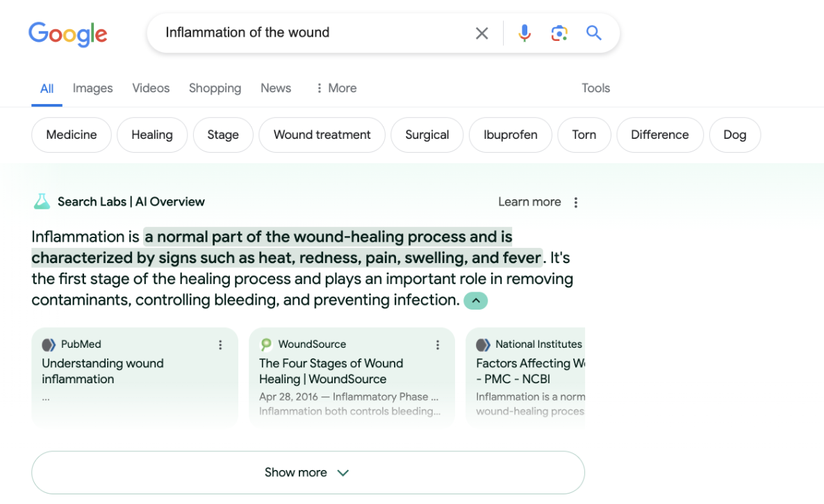Start voice search with microphone icon
Image resolution: width=824 pixels, height=504 pixels.
pyautogui.click(x=524, y=33)
